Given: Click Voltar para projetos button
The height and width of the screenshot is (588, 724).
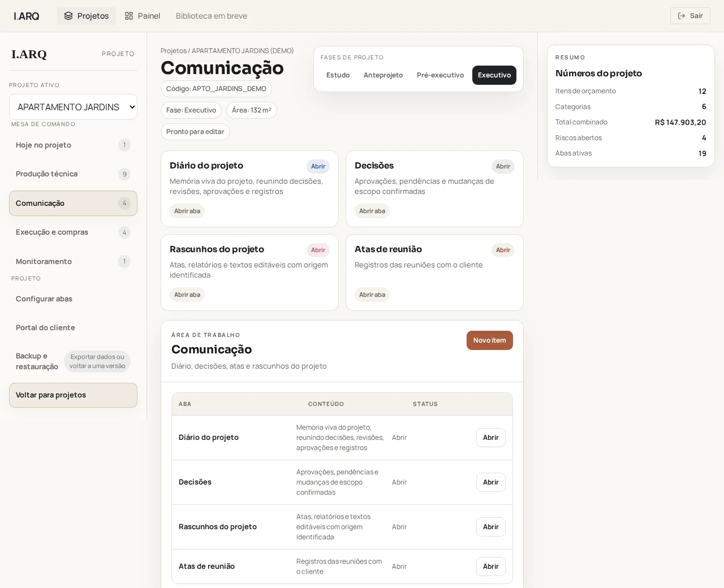Looking at the screenshot, I should pos(73,395).
